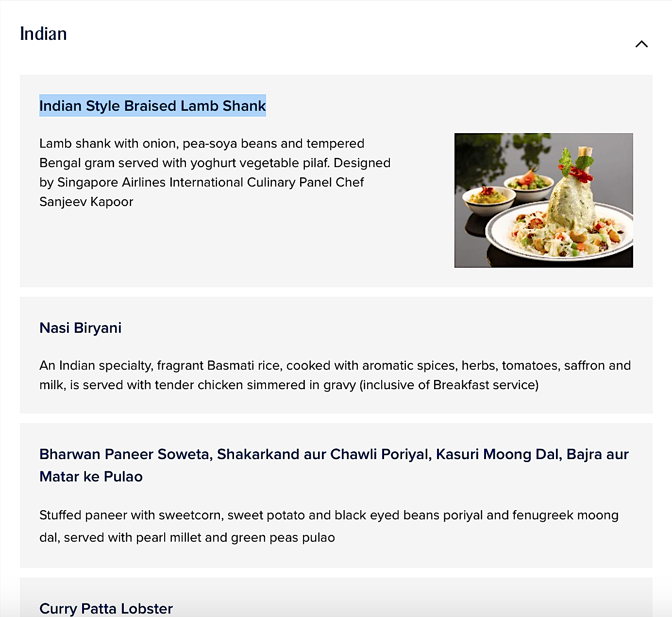Select the Bharwan Paneer Soweta dish title
The height and width of the screenshot is (617, 672).
coord(334,465)
